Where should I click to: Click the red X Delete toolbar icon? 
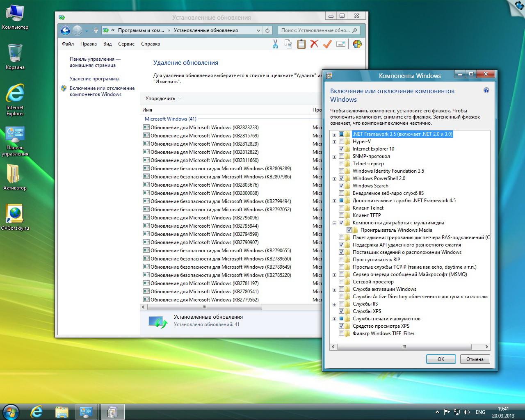click(314, 44)
